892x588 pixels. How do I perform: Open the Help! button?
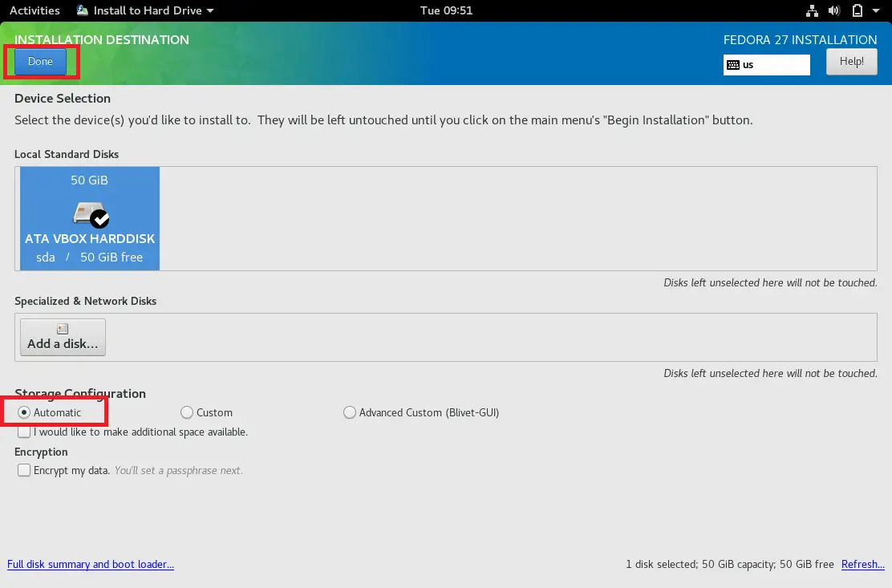[x=851, y=62]
